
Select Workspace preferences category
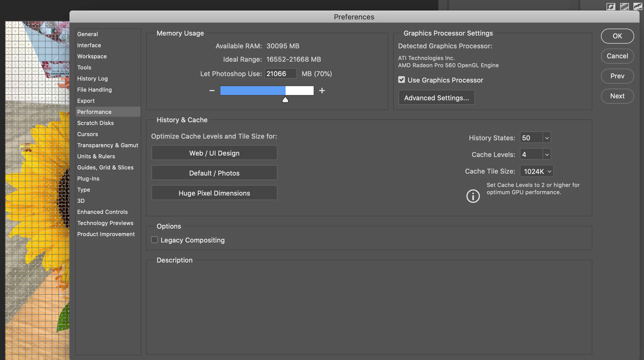pos(108,56)
